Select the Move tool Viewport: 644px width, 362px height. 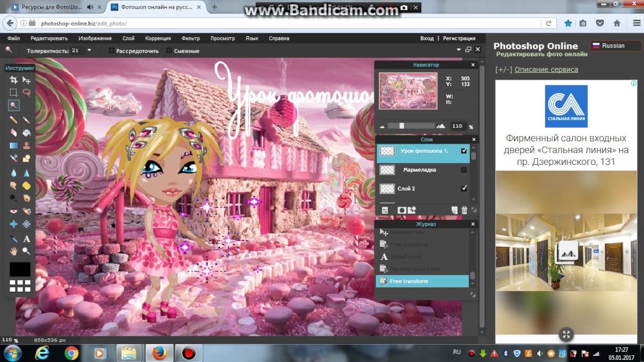tap(27, 79)
